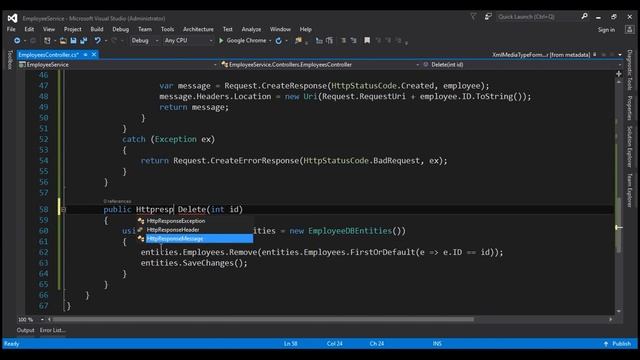640x360 pixels.
Task: Open the Tools menu
Action: 167,29
